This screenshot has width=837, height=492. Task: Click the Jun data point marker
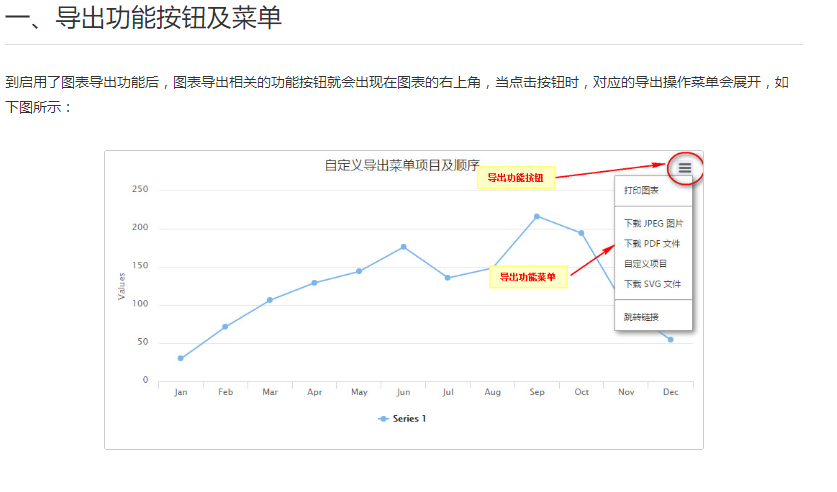(404, 247)
